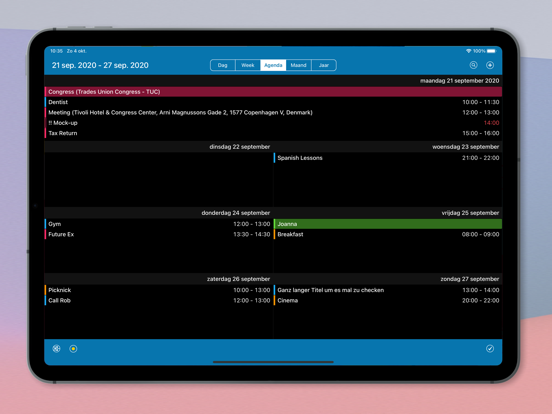Check the Wi-Fi status icon
The width and height of the screenshot is (552, 414).
tap(469, 51)
